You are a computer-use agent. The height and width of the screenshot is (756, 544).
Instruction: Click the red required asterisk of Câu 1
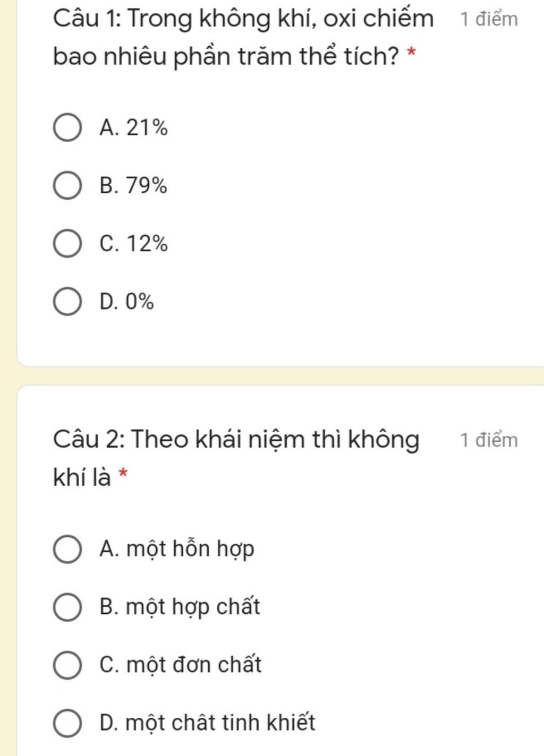[411, 52]
